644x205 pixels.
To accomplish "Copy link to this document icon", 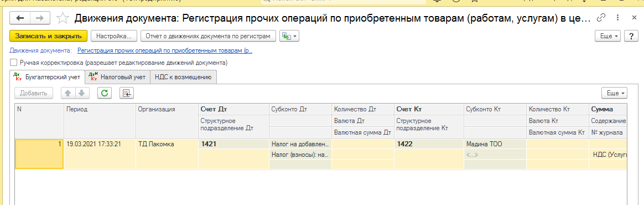I will [x=601, y=18].
